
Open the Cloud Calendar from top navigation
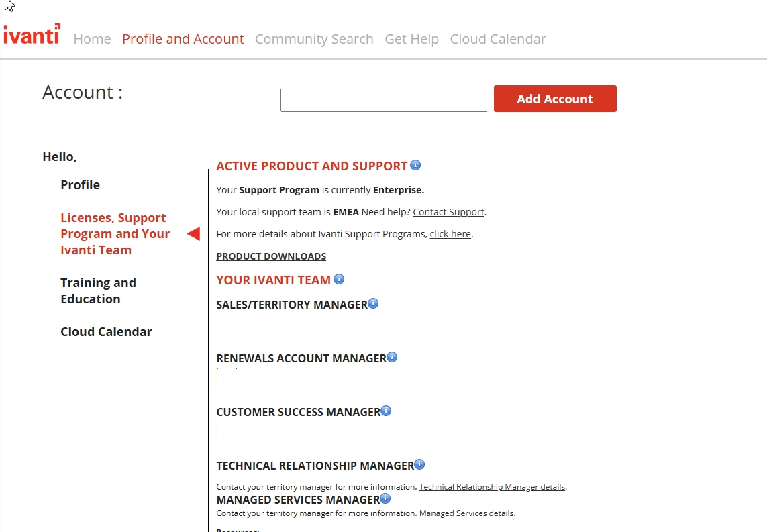[x=498, y=39]
